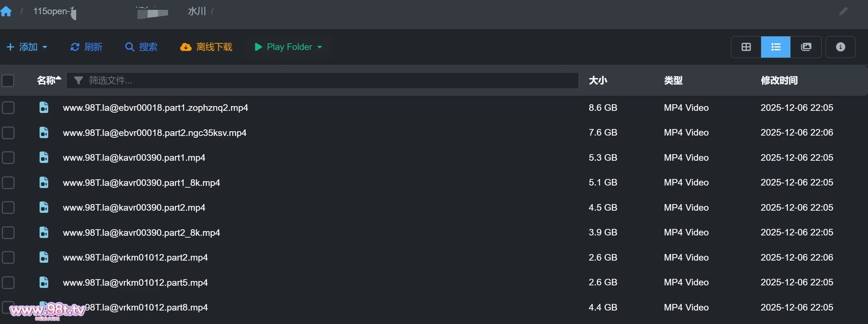This screenshot has width=868, height=324.
Task: Click the pencil edit path icon
Action: coord(843,11)
